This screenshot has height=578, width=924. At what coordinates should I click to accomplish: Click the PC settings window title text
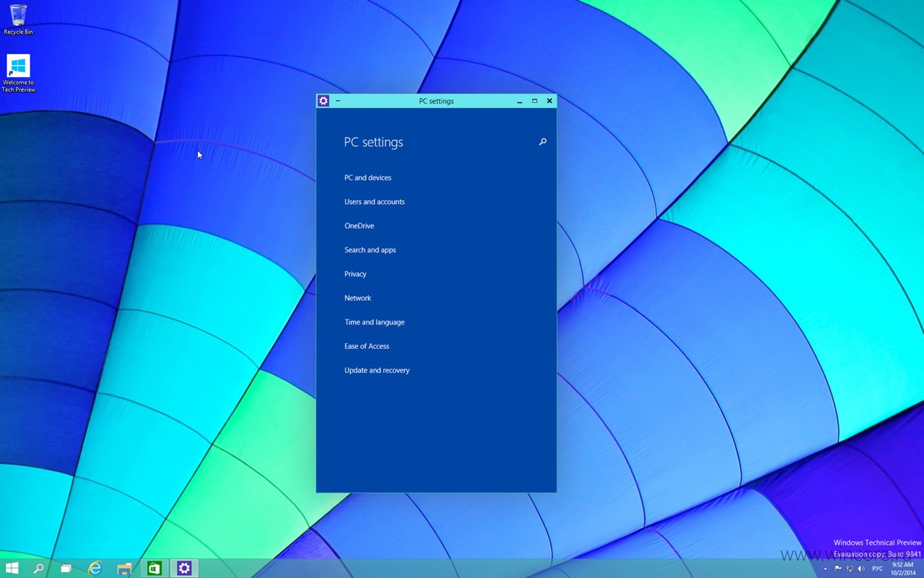tap(436, 101)
